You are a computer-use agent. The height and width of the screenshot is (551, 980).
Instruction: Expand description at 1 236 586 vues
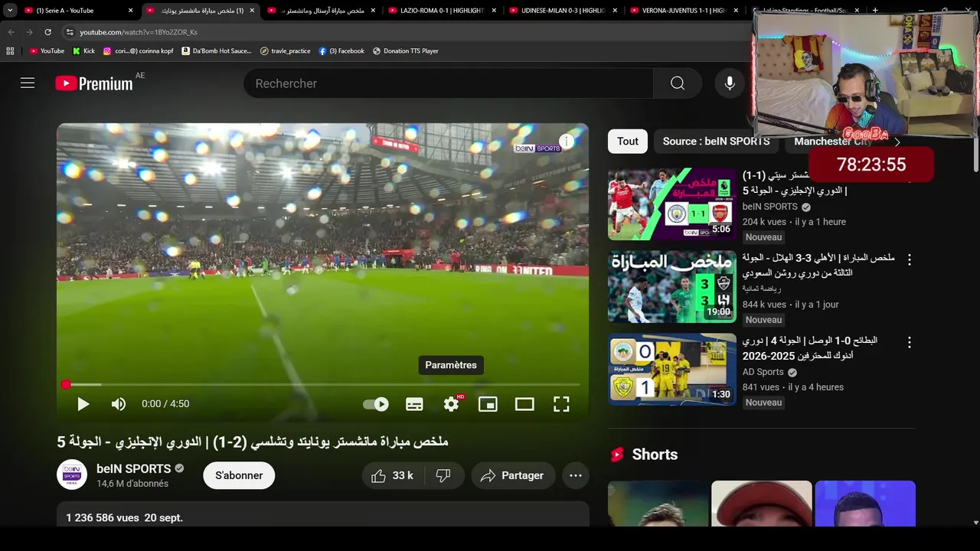coord(323,514)
